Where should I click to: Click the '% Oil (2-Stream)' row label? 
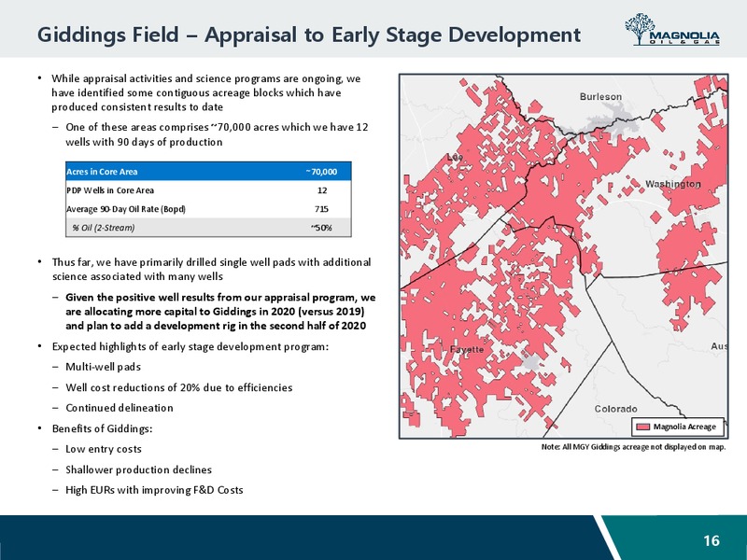pos(103,228)
